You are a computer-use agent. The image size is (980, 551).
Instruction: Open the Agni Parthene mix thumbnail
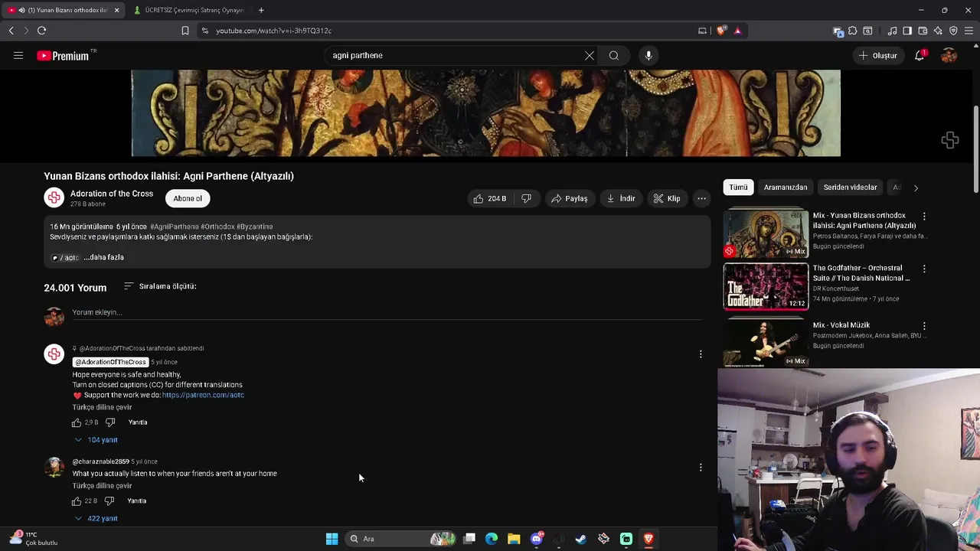(x=766, y=234)
